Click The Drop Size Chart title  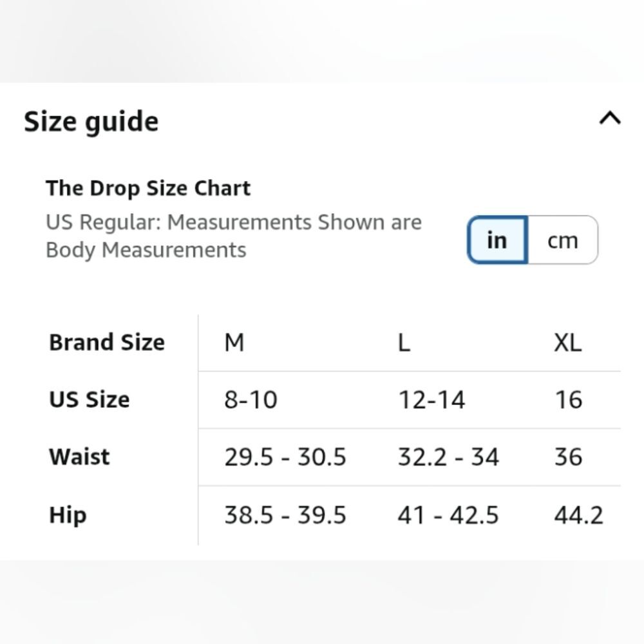coord(148,189)
